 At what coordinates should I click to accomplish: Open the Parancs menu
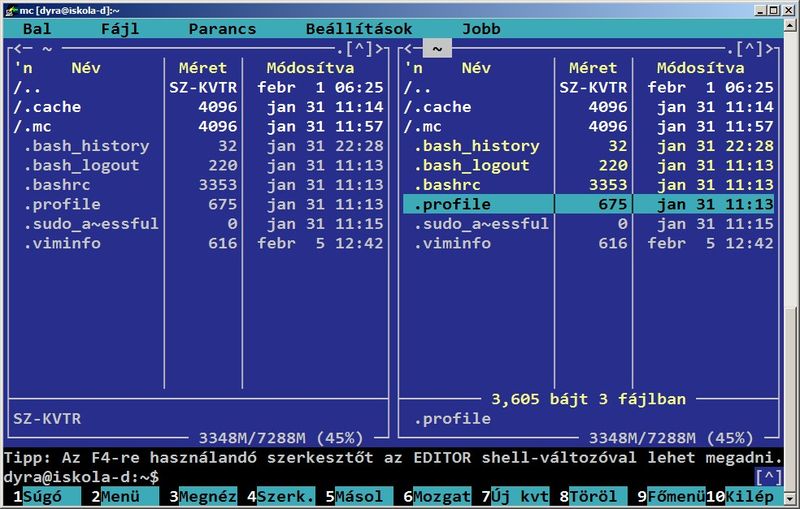pos(222,29)
